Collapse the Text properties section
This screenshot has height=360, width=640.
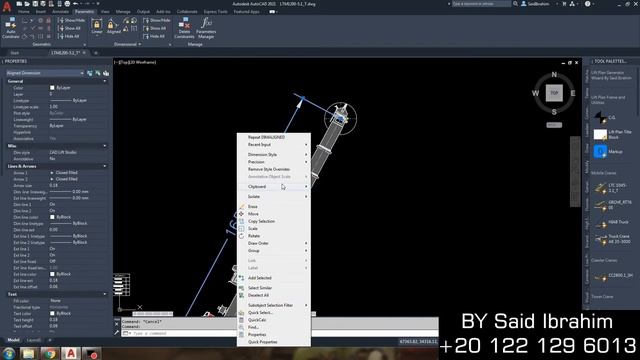coord(105,294)
